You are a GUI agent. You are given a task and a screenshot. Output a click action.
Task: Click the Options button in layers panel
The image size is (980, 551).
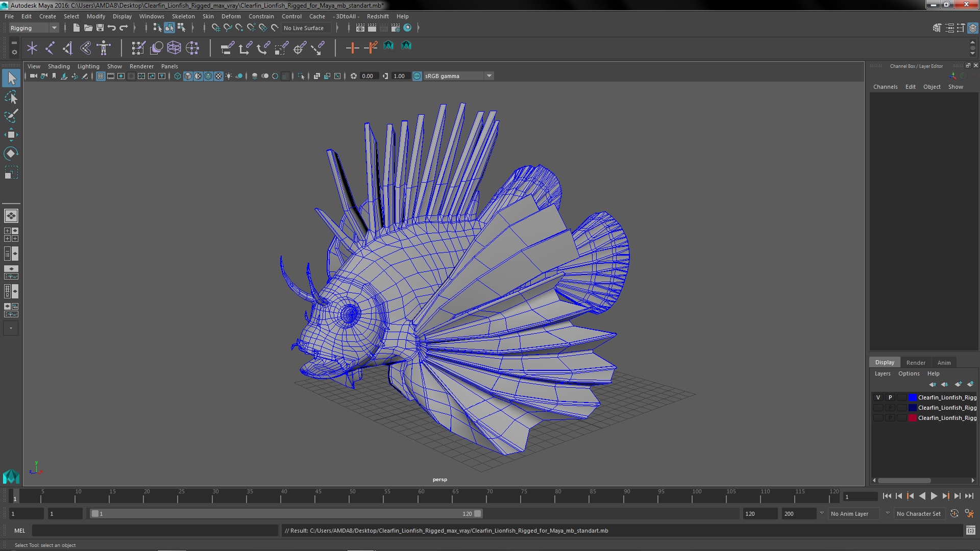point(908,373)
